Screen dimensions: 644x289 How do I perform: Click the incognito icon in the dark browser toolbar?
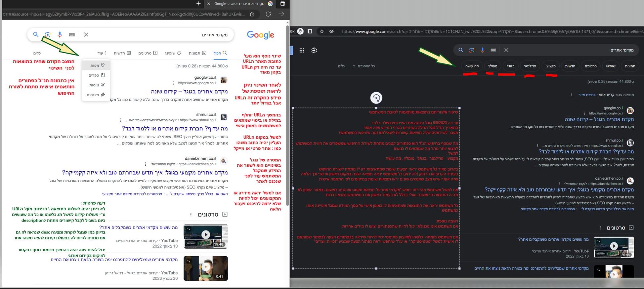[x=300, y=31]
